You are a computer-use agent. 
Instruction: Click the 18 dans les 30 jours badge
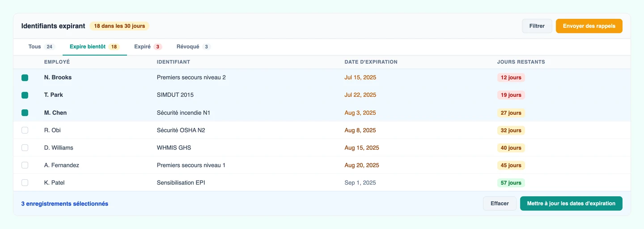click(119, 26)
